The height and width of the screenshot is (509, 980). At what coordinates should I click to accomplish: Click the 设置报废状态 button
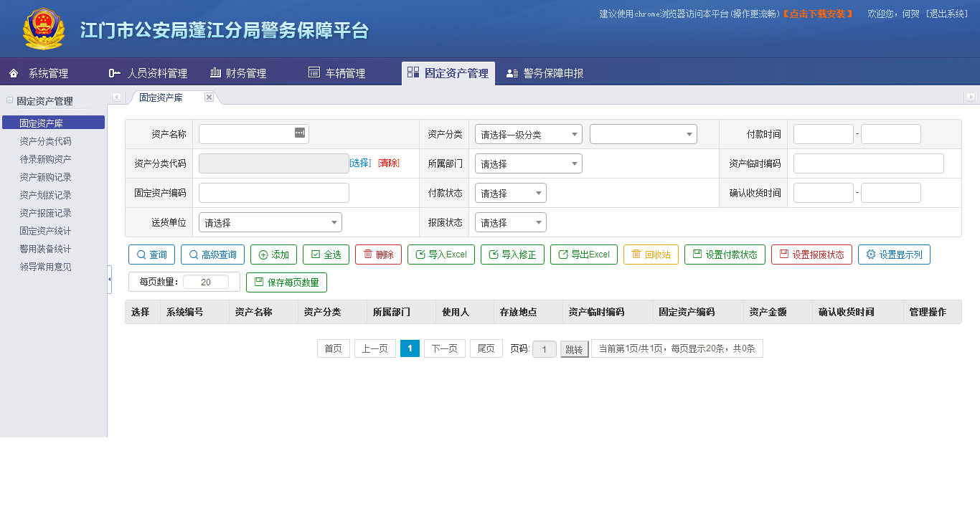[812, 255]
